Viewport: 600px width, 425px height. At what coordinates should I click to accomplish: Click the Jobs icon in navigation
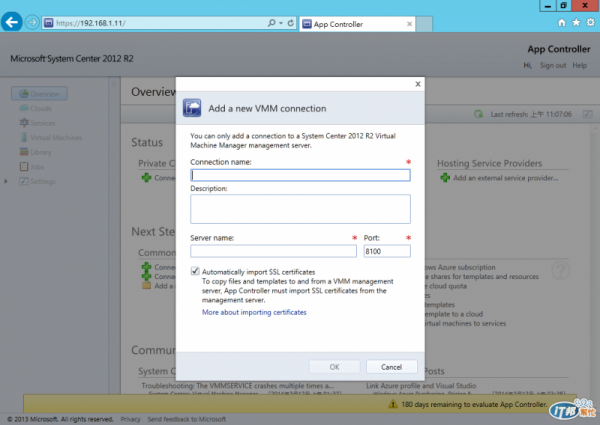24,166
